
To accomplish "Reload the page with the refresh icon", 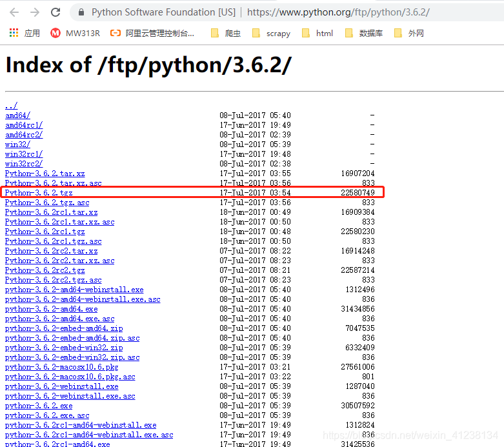I will click(x=55, y=12).
